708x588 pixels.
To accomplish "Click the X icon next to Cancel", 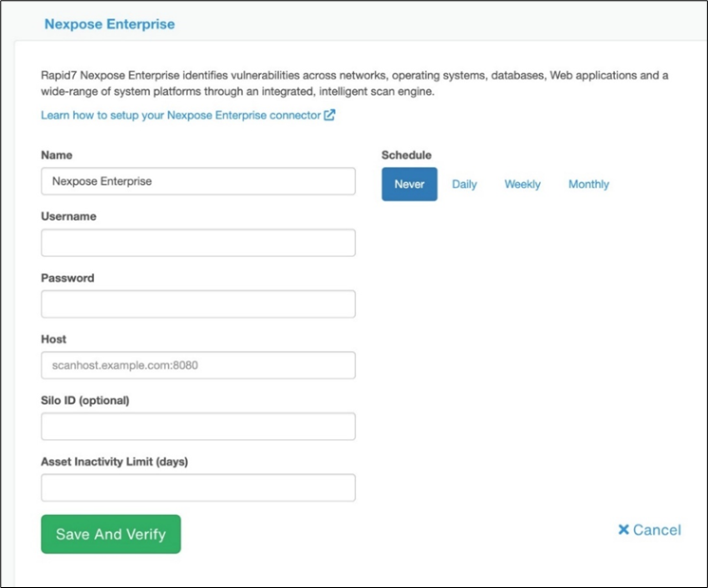I will pyautogui.click(x=624, y=530).
